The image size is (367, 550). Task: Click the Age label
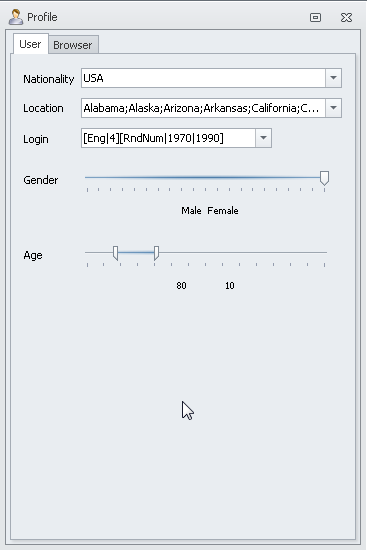click(x=33, y=255)
